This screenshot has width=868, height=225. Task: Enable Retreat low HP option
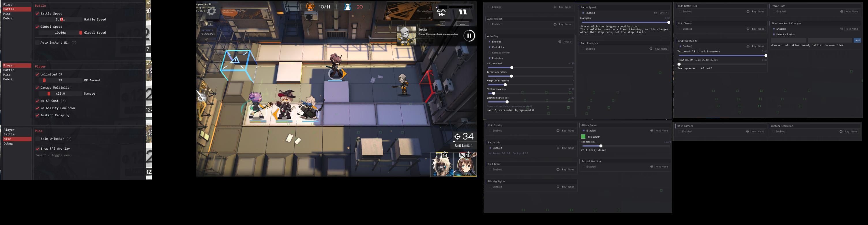(x=490, y=53)
